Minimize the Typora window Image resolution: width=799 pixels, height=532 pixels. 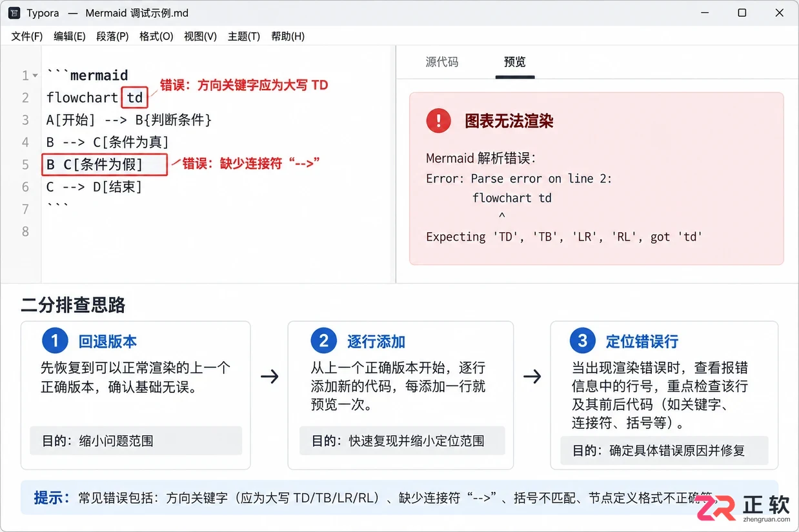pos(704,13)
